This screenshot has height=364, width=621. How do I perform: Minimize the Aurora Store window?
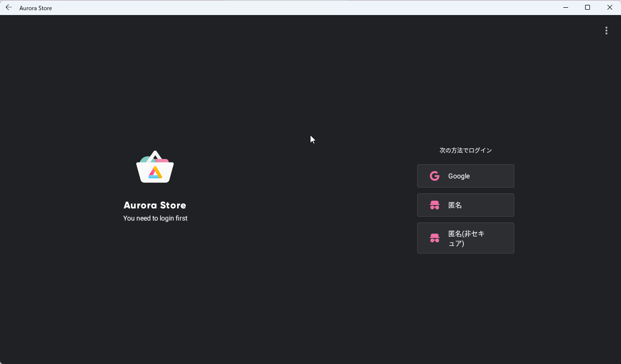pos(566,7)
